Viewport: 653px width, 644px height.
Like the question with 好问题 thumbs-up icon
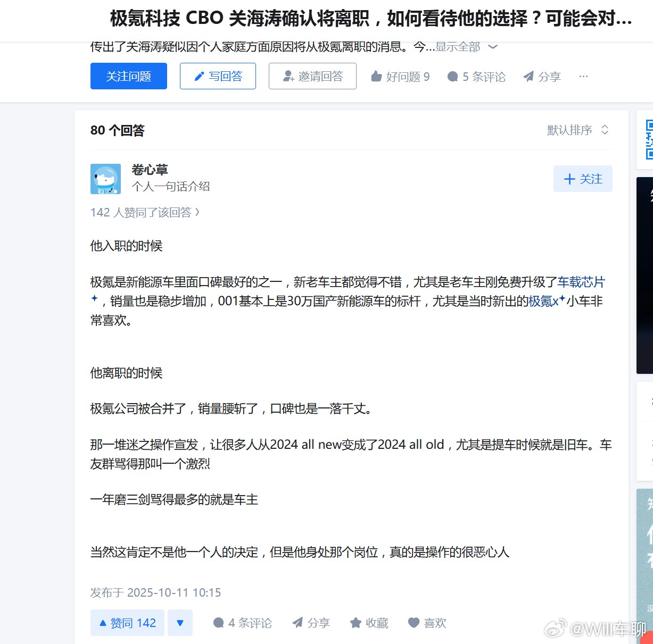click(400, 77)
